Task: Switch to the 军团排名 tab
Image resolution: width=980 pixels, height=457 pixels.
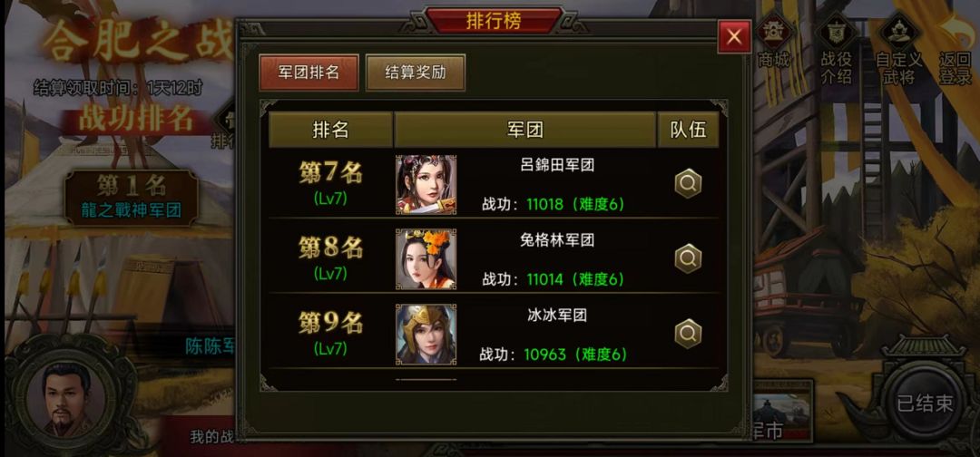Action: (x=309, y=73)
